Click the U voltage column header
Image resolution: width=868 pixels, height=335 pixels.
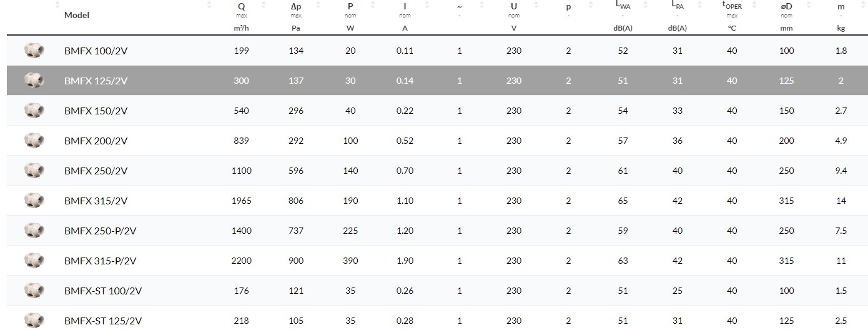(513, 6)
